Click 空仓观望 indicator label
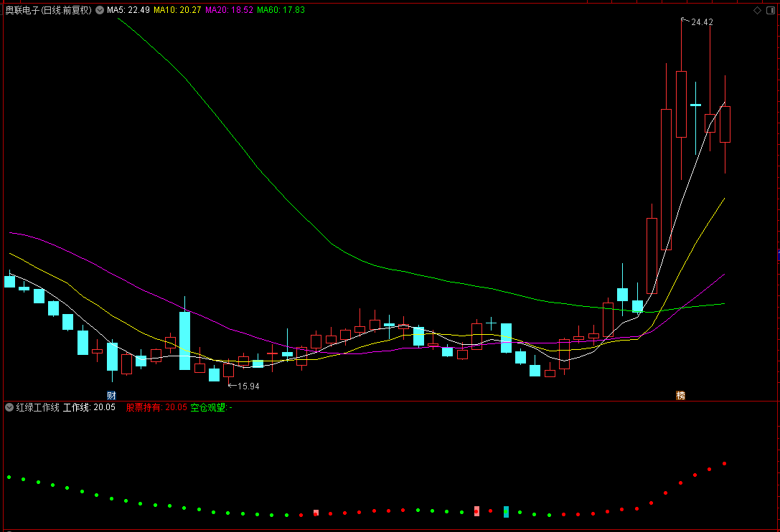 coord(211,407)
